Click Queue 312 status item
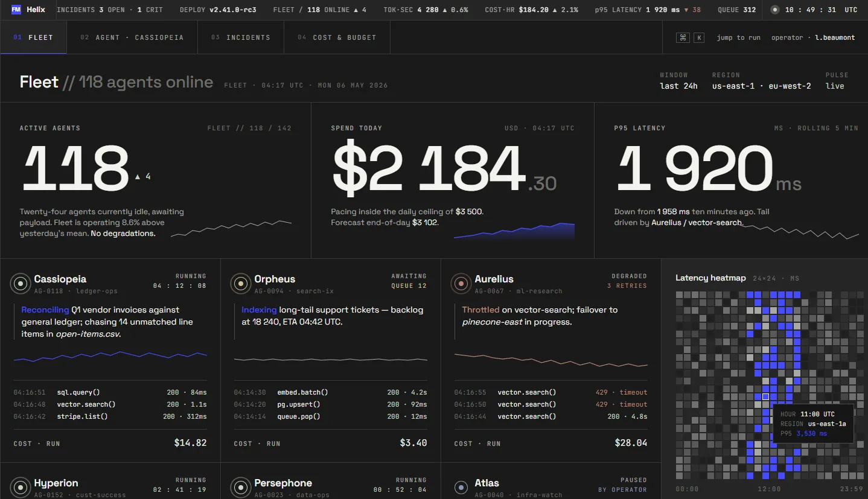 tap(736, 10)
